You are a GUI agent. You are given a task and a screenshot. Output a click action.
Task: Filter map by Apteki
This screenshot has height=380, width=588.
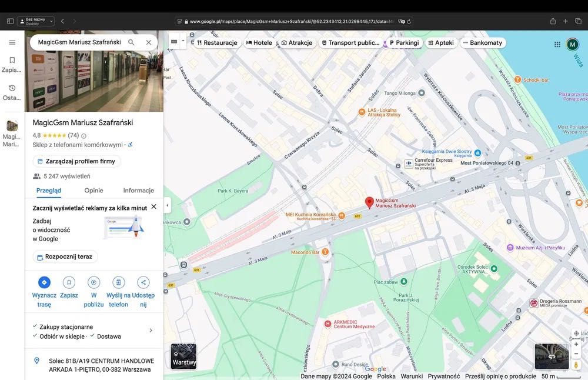(441, 43)
